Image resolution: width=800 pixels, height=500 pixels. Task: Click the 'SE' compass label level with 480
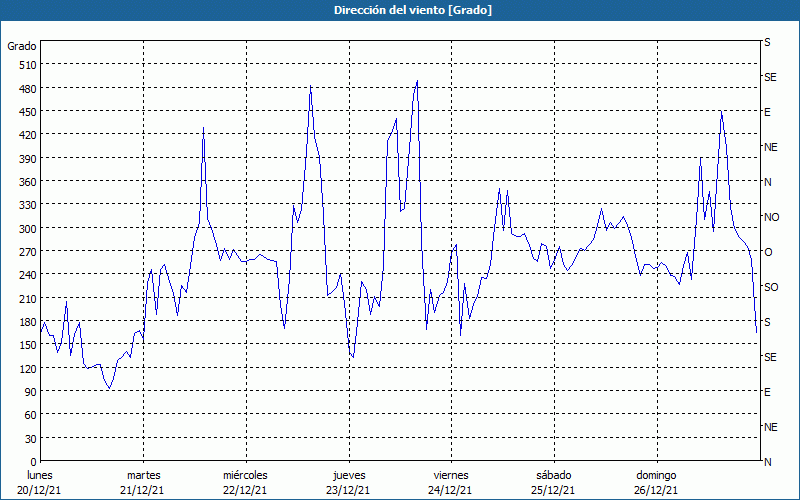click(770, 78)
